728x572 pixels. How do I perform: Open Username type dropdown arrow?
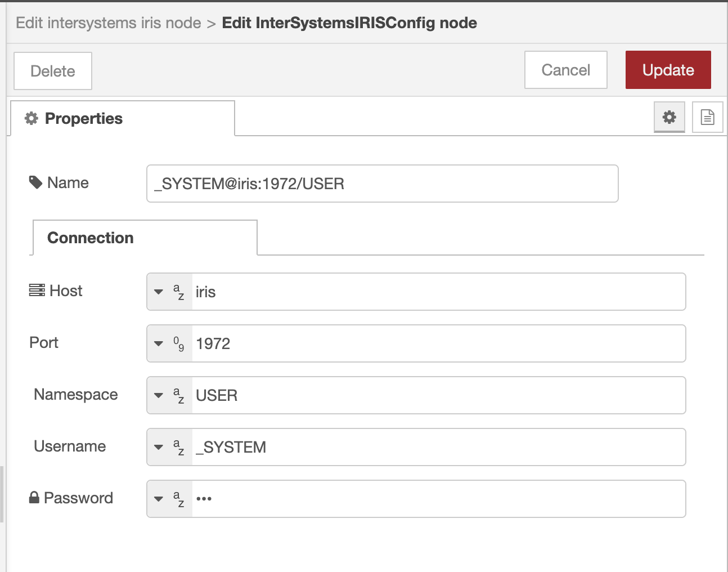pyautogui.click(x=159, y=447)
